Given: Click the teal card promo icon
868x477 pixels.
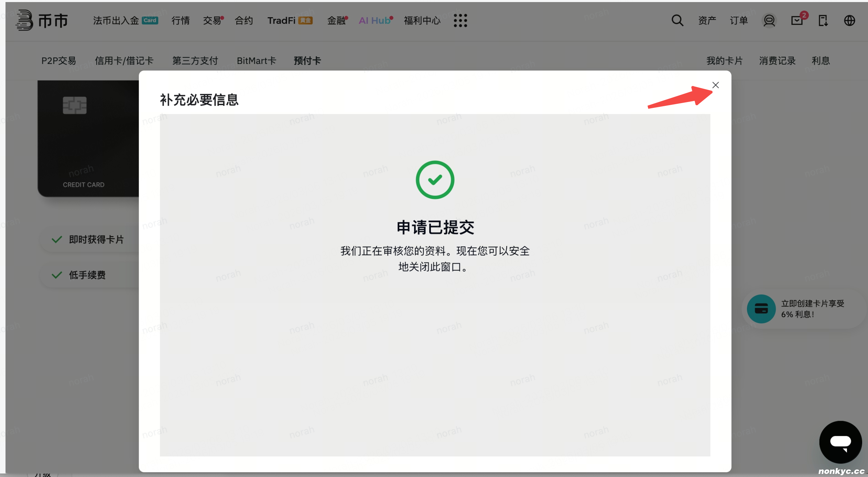Looking at the screenshot, I should 761,309.
